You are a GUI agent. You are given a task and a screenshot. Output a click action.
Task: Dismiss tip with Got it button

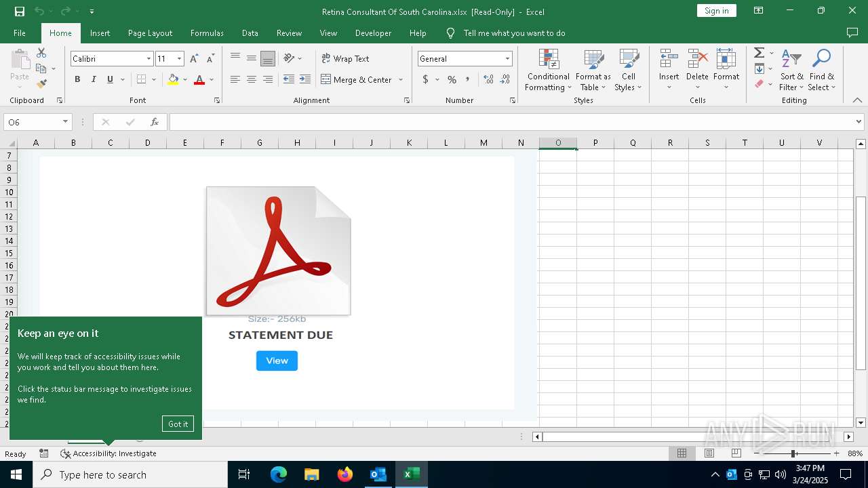pyautogui.click(x=178, y=424)
